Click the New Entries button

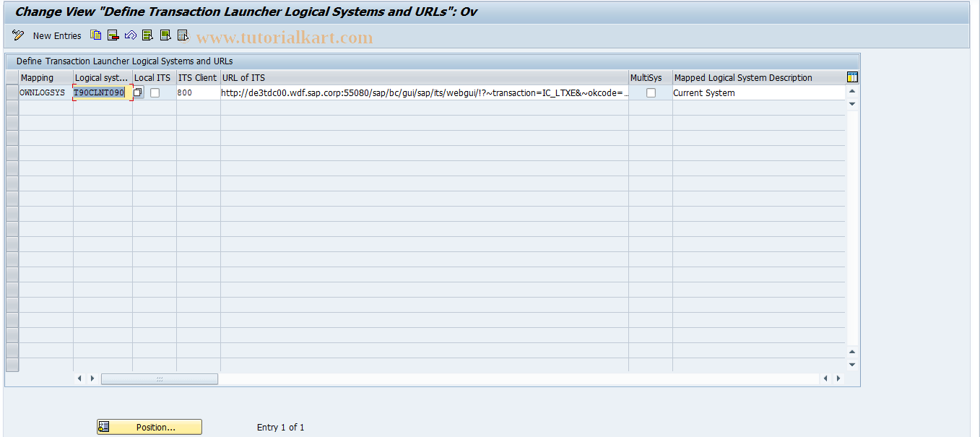click(x=57, y=35)
